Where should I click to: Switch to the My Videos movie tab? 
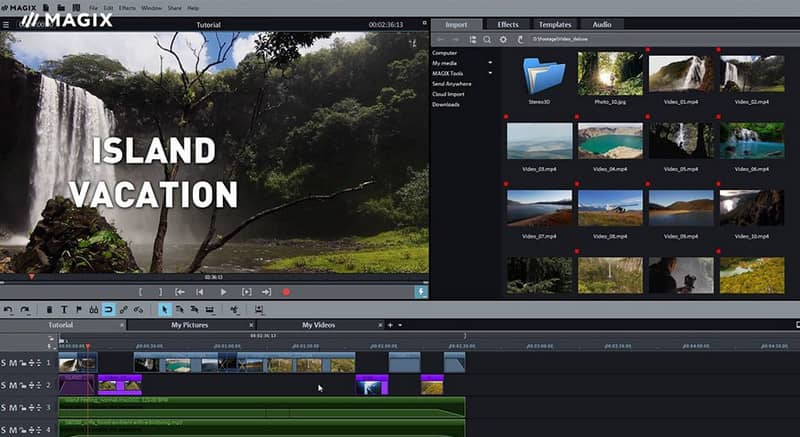tap(318, 325)
